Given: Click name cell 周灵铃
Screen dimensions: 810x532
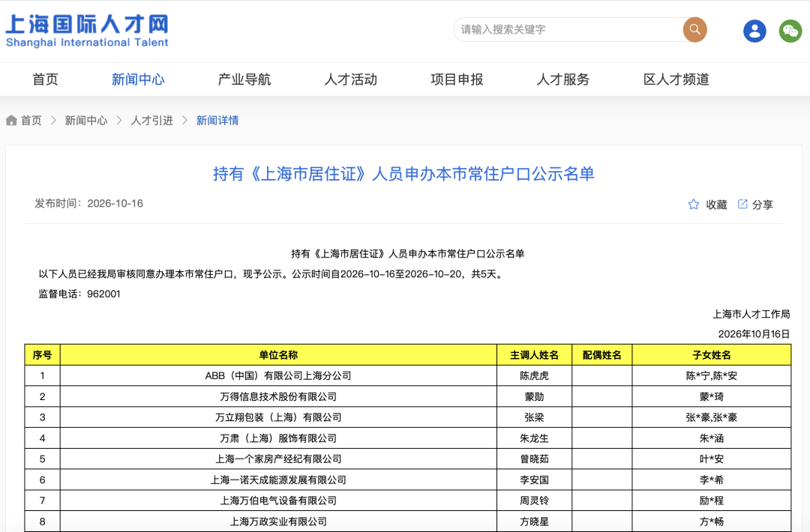Looking at the screenshot, I should coord(534,501).
